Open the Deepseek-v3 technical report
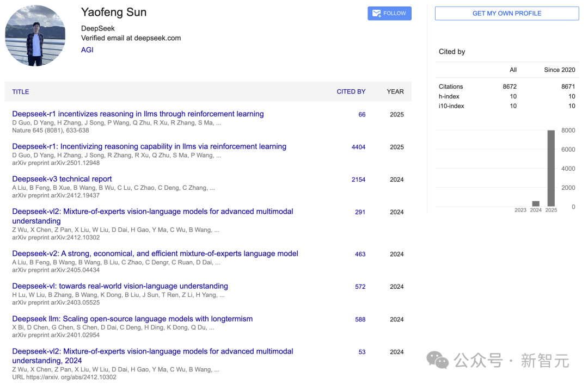 62,179
